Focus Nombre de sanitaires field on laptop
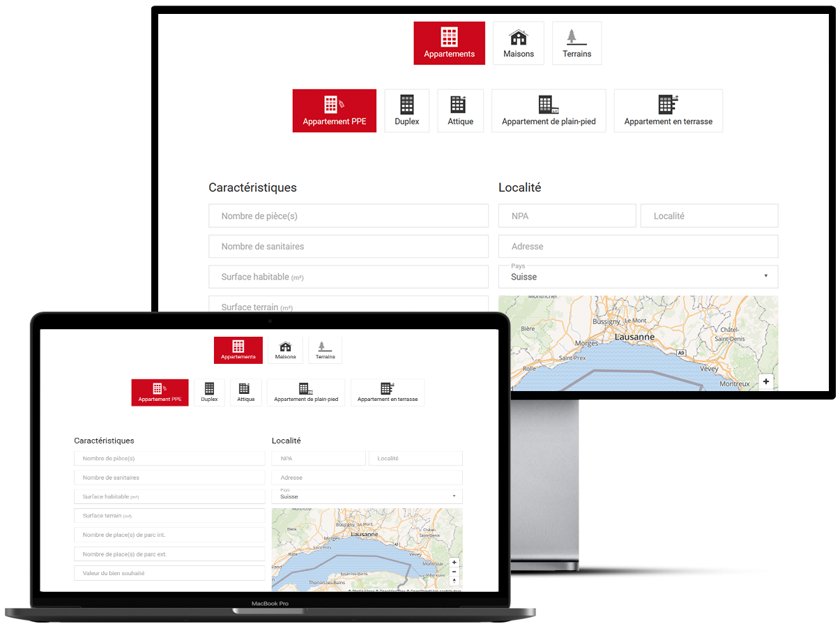This screenshot has width=840, height=640. point(169,478)
